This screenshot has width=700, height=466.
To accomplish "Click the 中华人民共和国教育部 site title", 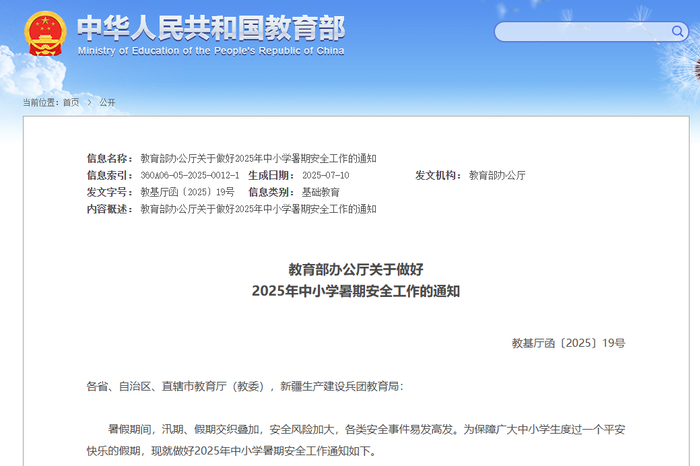I will pos(211,28).
